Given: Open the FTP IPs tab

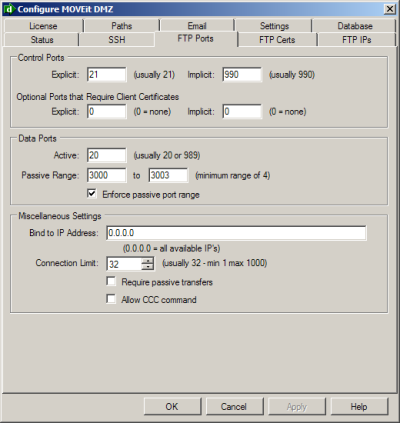Looking at the screenshot, I should 357,40.
